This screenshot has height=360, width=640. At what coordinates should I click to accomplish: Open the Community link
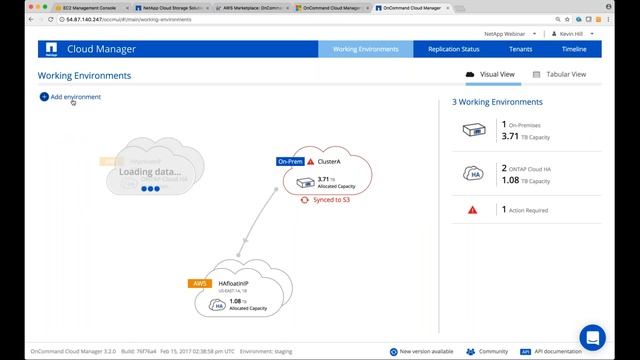click(x=493, y=351)
